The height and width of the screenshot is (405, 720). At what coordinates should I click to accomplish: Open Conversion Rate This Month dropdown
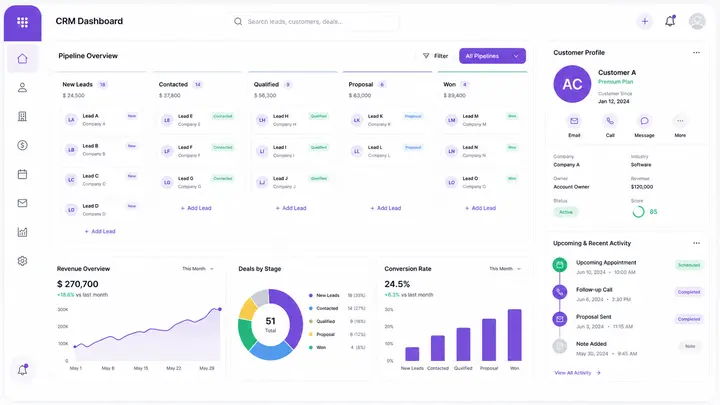click(x=505, y=269)
